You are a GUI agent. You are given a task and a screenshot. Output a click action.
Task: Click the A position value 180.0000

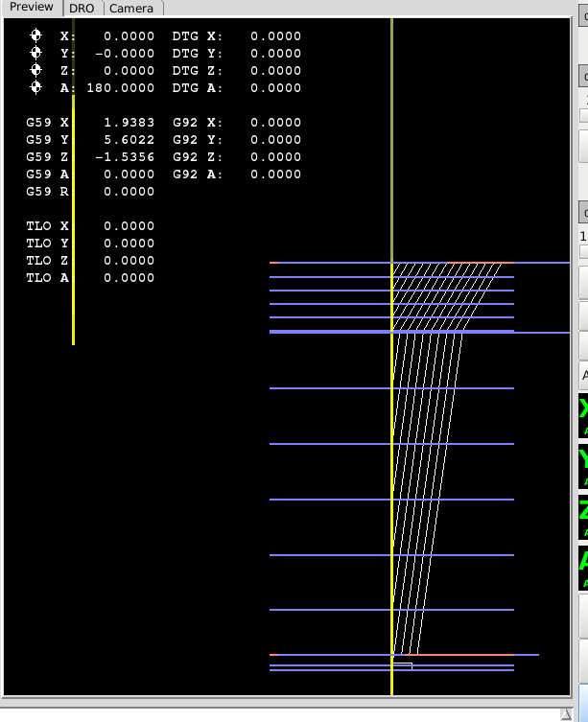click(x=120, y=88)
